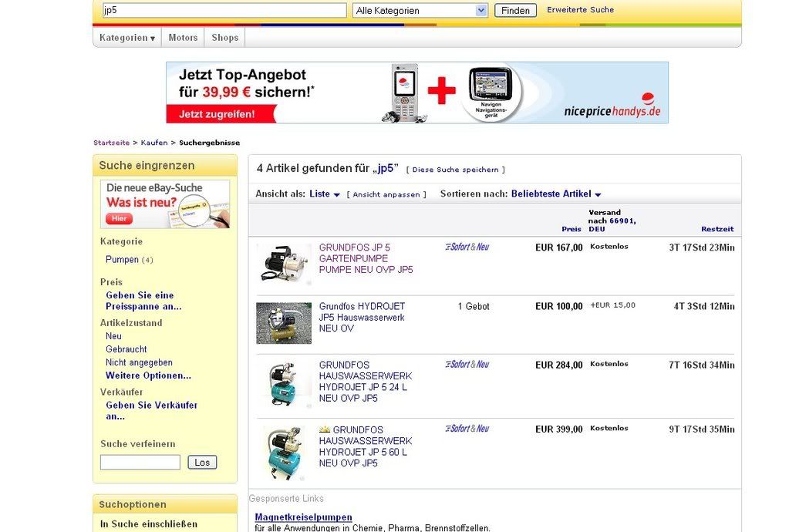Image resolution: width=789 pixels, height=532 pixels.
Task: Click Geben Sie Verkäufer an link
Action: pos(151,410)
